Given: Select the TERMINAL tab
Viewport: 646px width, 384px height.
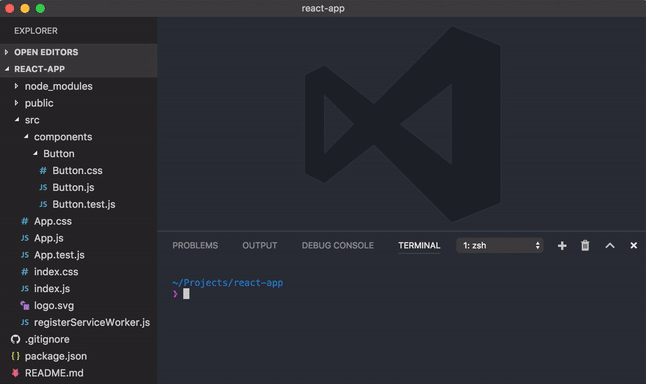Looking at the screenshot, I should point(419,246).
